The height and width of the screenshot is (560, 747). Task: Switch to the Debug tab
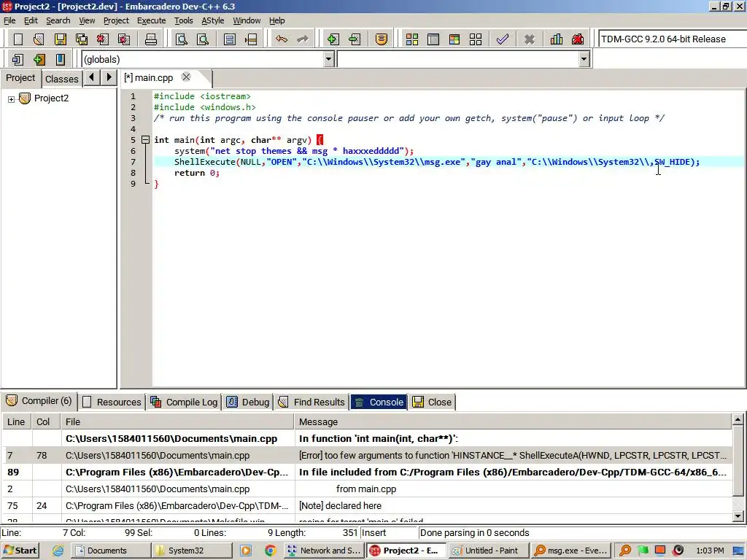click(248, 402)
